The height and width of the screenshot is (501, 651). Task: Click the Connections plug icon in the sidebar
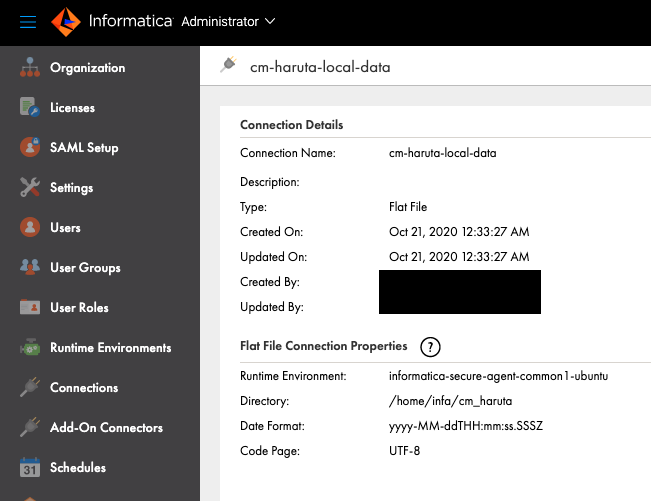30,387
